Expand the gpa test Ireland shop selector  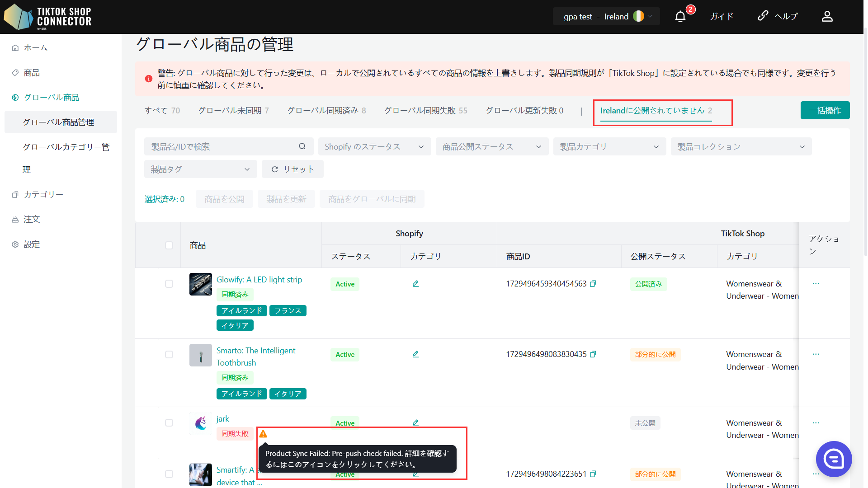[606, 17]
